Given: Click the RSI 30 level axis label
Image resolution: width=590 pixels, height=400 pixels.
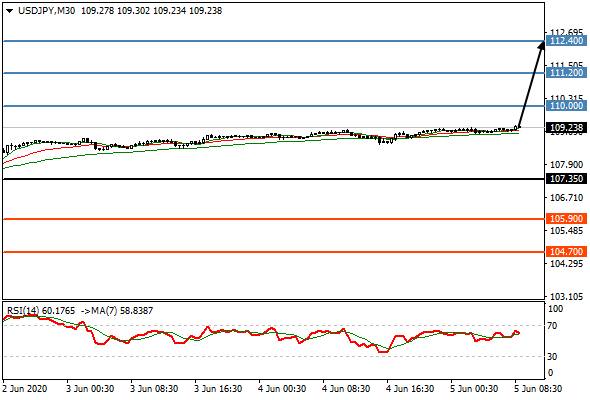Looking at the screenshot, I should coord(552,356).
